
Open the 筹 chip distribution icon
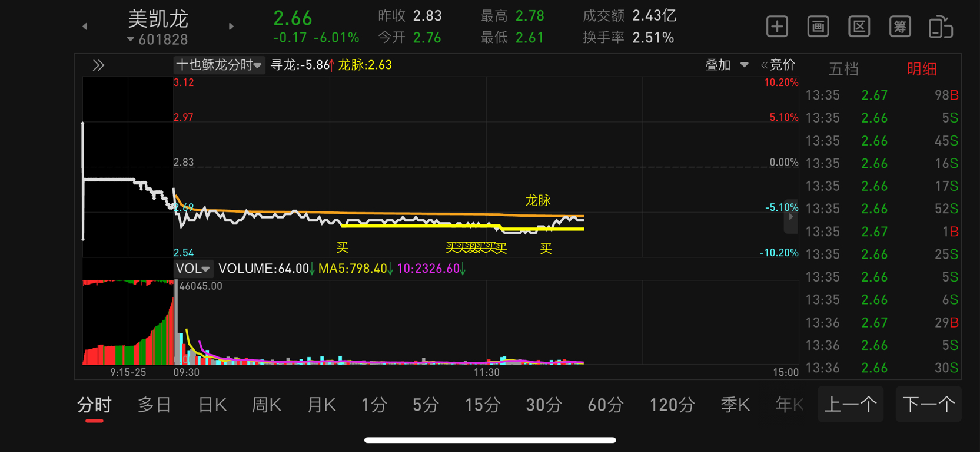[900, 27]
